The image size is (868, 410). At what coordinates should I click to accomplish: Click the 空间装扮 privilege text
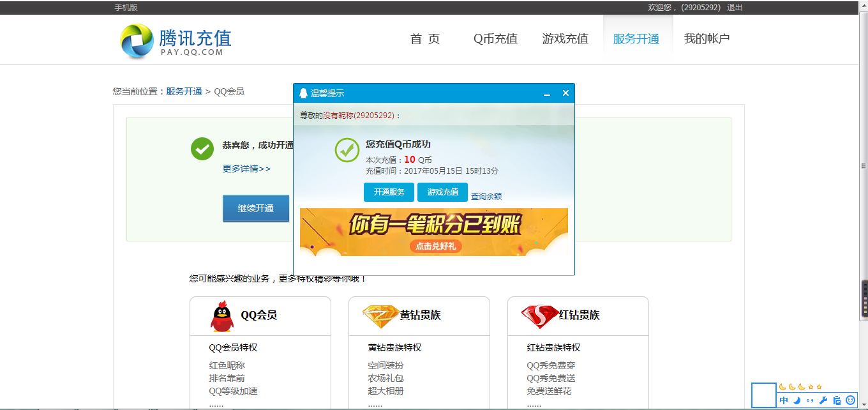coord(386,365)
